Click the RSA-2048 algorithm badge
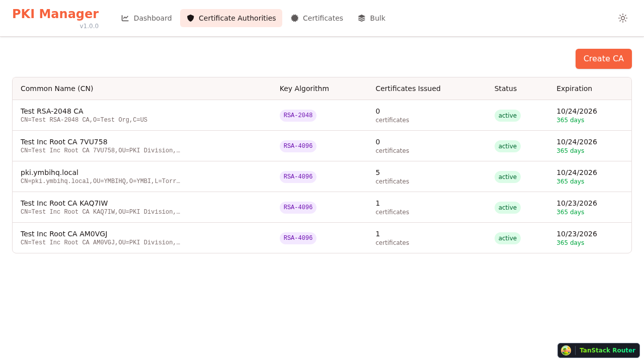Screen dimensions: 644x362 (x=298, y=116)
